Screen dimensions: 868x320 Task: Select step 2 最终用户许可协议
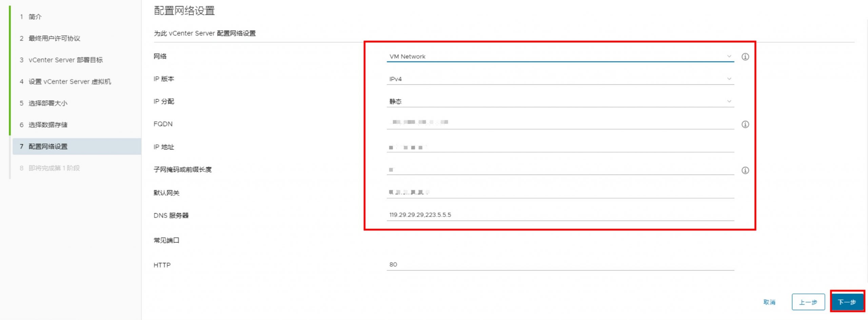[54, 38]
